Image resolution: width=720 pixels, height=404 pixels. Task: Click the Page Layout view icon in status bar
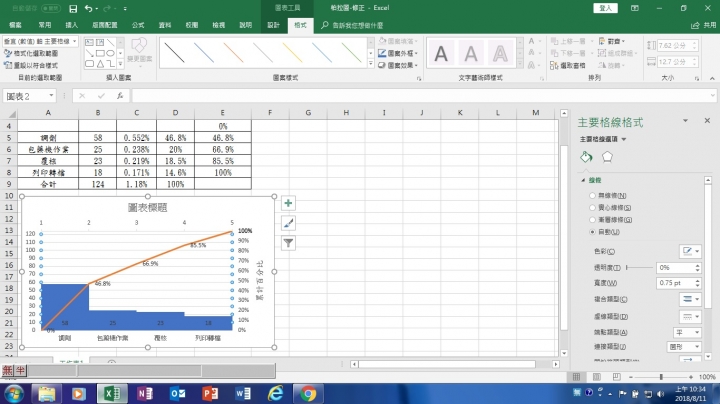tap(596, 377)
